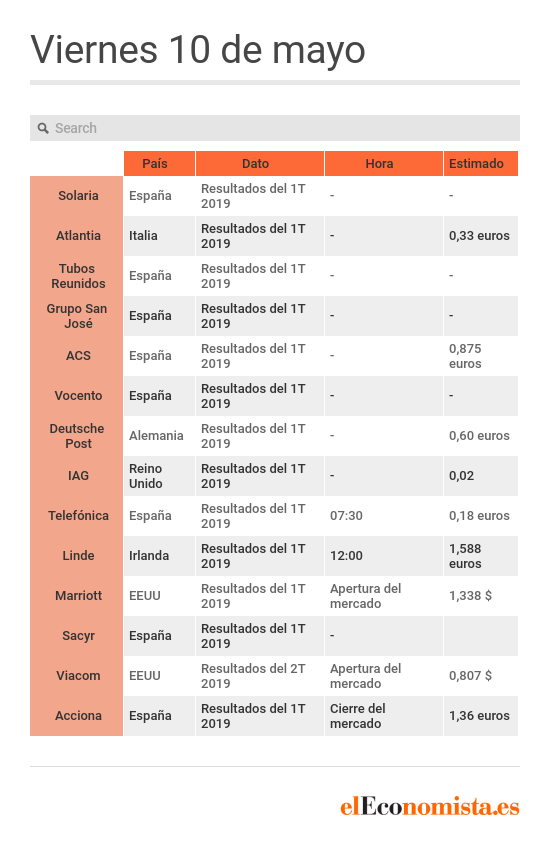
Task: Click the Viernes 10 de mayo heading
Action: point(198,50)
